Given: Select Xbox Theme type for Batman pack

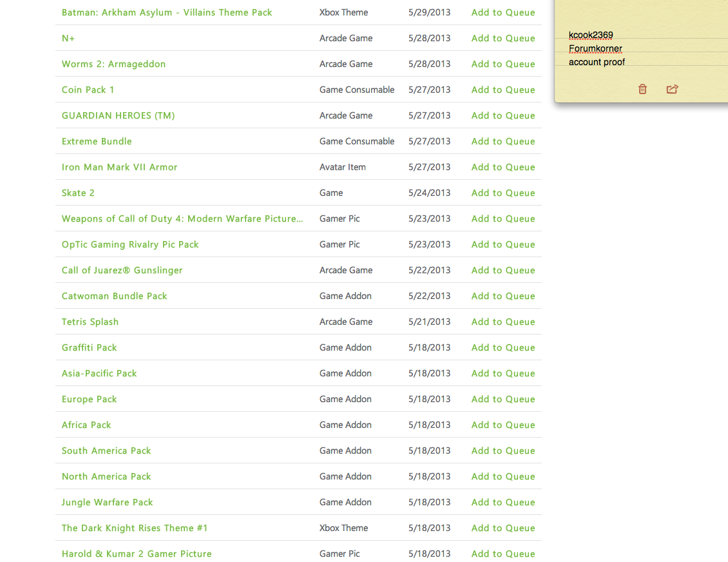Looking at the screenshot, I should [343, 12].
